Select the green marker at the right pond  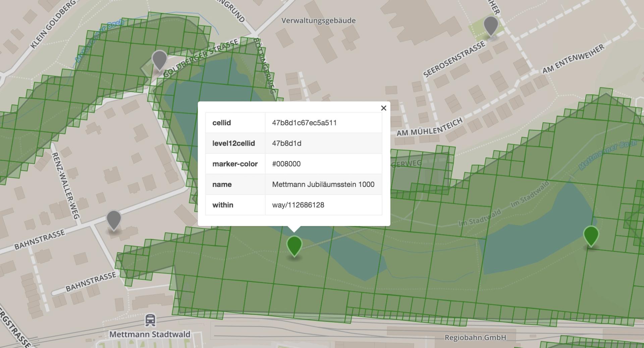tap(591, 235)
